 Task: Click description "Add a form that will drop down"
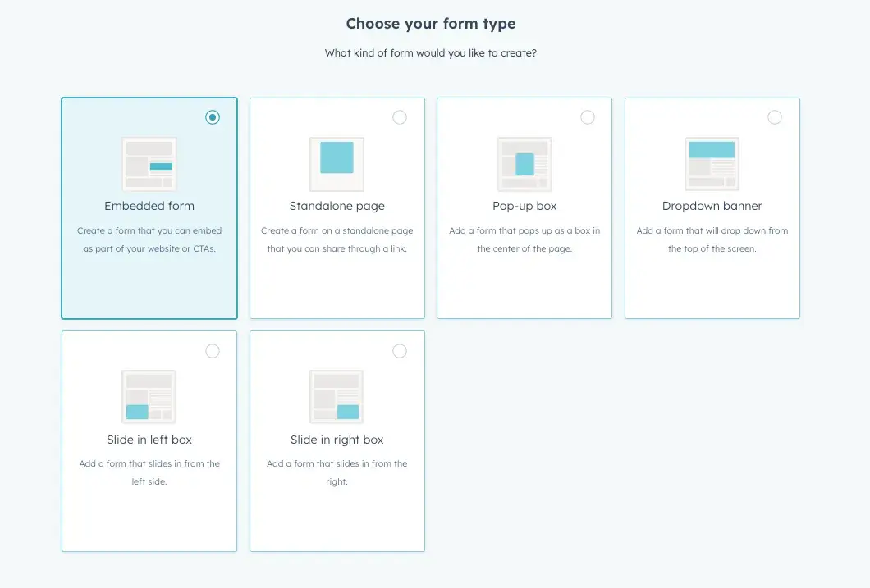click(712, 239)
